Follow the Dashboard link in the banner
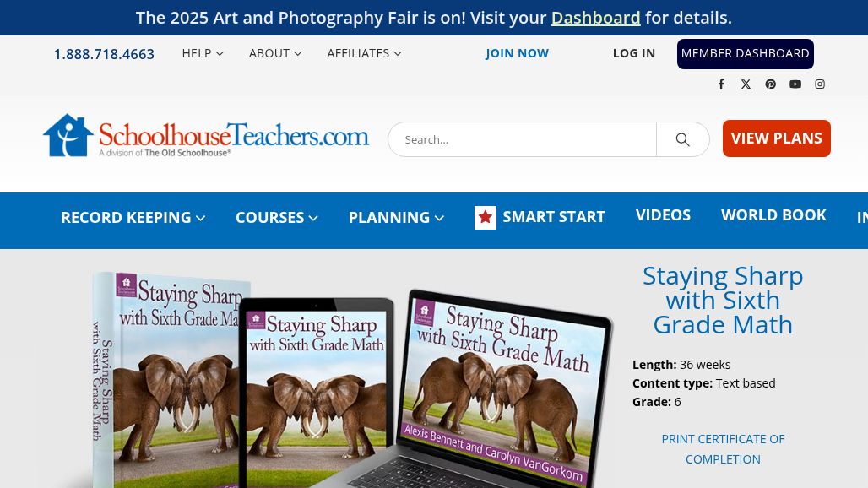This screenshot has height=488, width=868. pyautogui.click(x=595, y=18)
